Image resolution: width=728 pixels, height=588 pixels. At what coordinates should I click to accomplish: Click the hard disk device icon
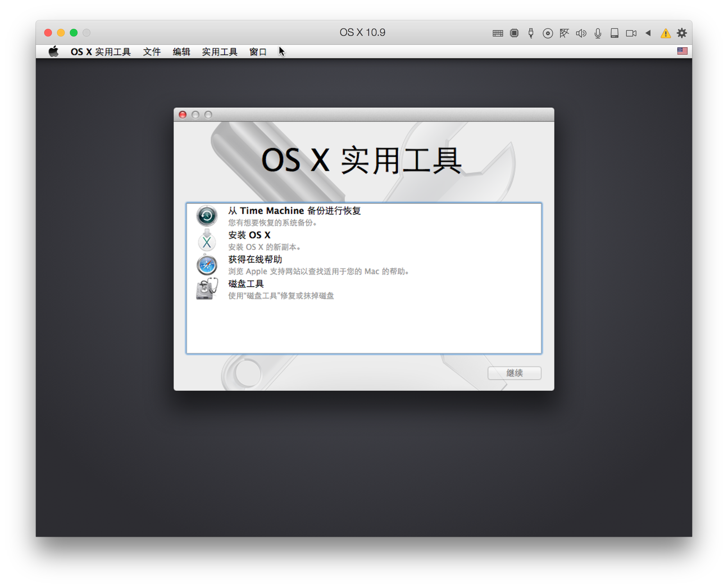(x=615, y=33)
